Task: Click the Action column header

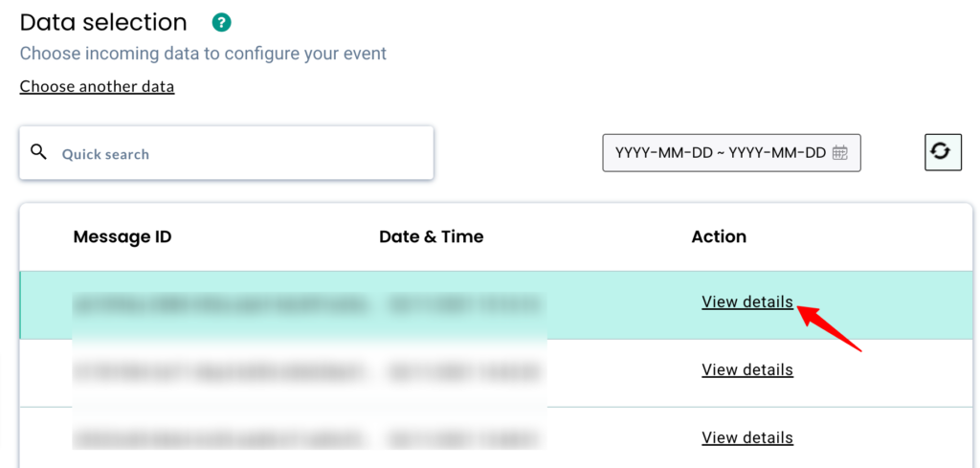Action: click(719, 236)
